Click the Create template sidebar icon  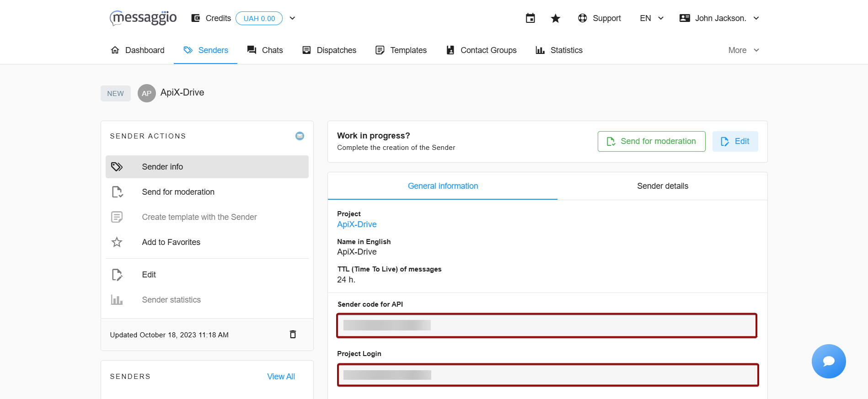click(117, 217)
